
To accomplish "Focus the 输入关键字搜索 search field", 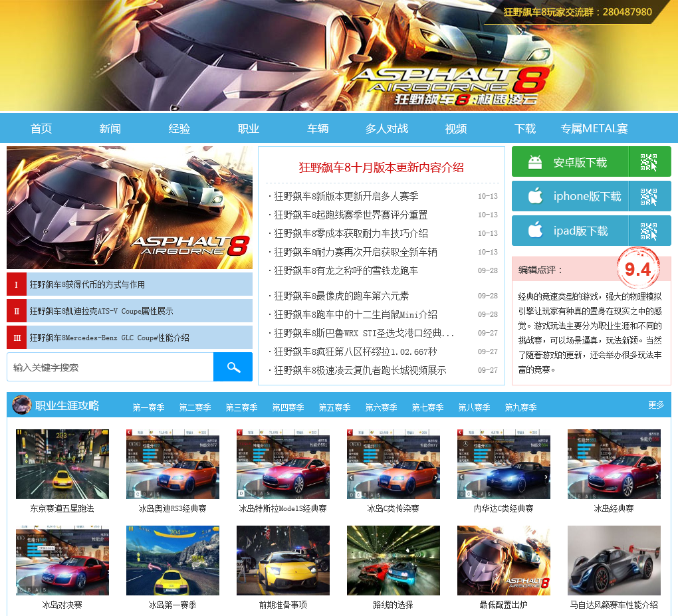I will coord(110,367).
